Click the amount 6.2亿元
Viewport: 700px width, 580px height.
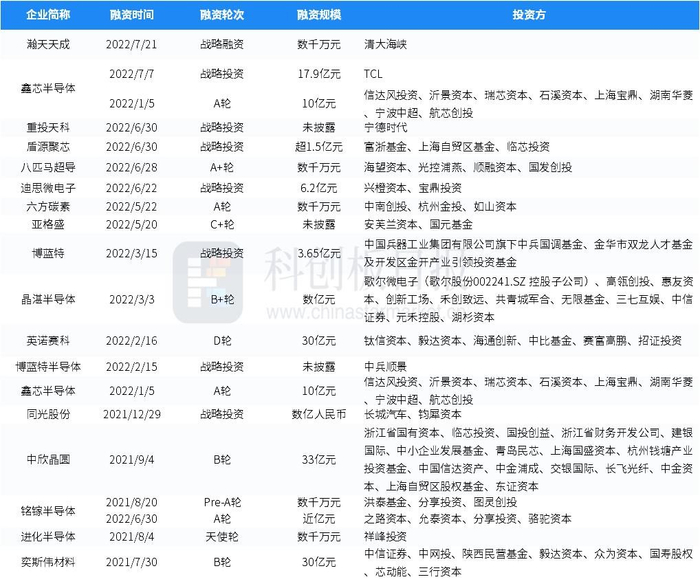[319, 188]
